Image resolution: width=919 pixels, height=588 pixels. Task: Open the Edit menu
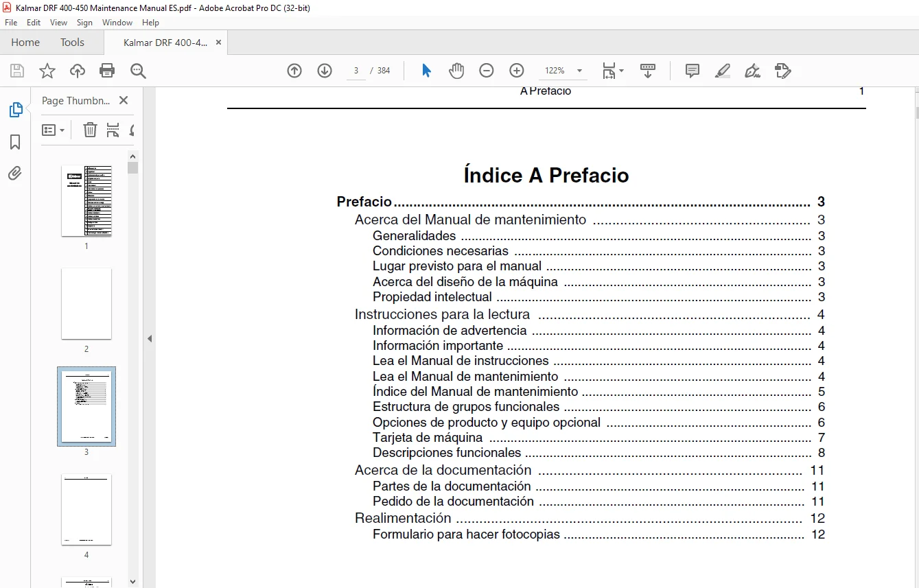(34, 23)
